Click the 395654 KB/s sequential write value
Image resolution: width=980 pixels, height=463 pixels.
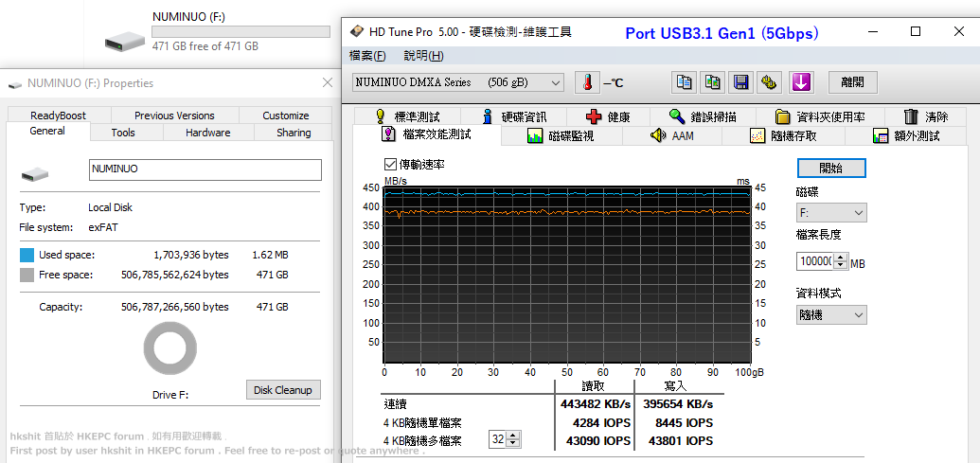(x=678, y=404)
